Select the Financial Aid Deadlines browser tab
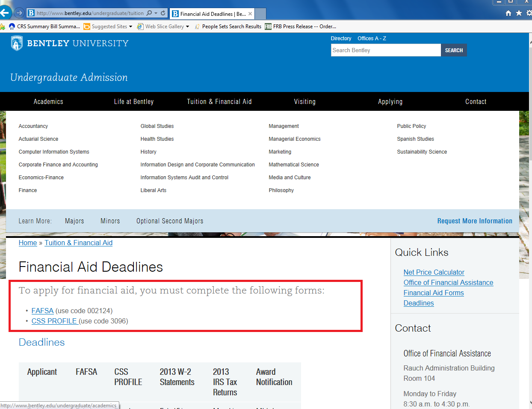 [212, 14]
